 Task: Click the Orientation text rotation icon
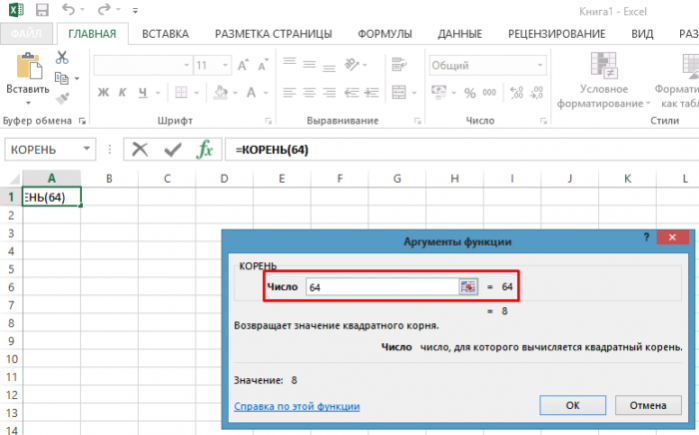tap(352, 65)
